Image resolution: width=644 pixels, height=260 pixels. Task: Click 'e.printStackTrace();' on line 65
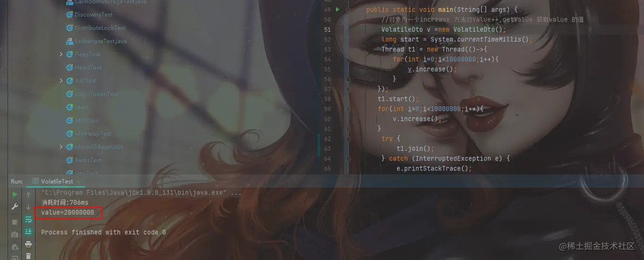[434, 168]
